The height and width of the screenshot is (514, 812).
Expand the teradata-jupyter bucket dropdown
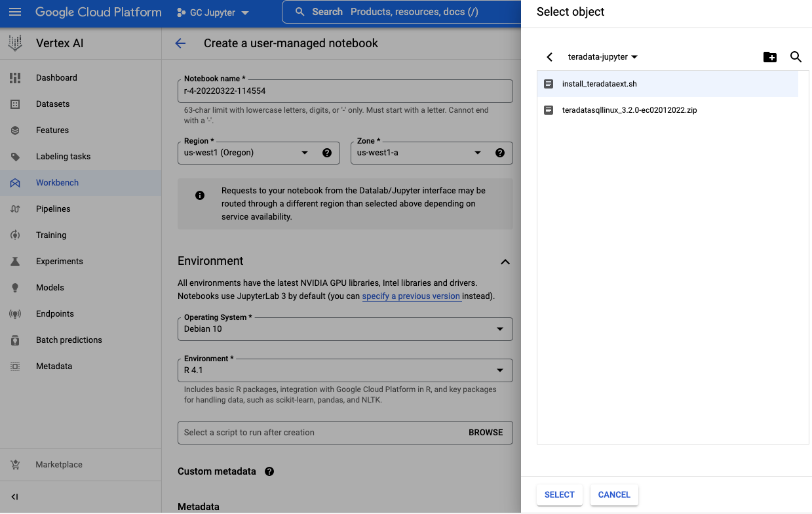pyautogui.click(x=634, y=57)
